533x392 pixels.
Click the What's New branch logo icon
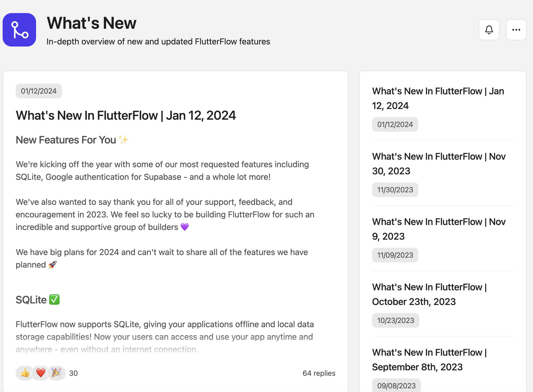pyautogui.click(x=19, y=30)
